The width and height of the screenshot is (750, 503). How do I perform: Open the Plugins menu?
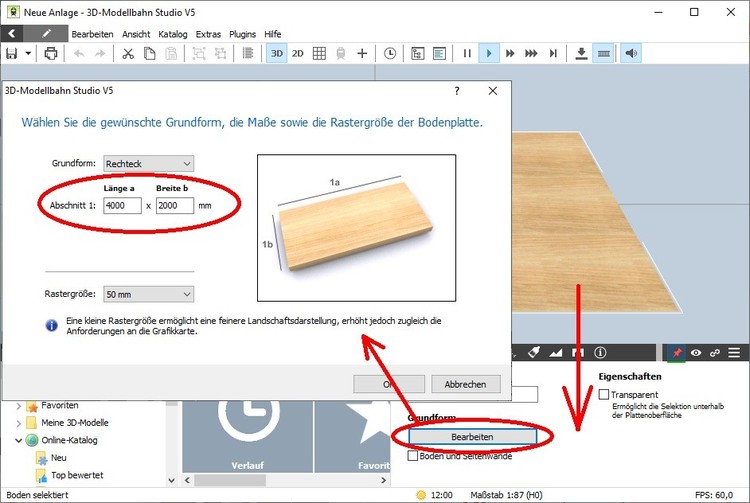click(x=243, y=34)
